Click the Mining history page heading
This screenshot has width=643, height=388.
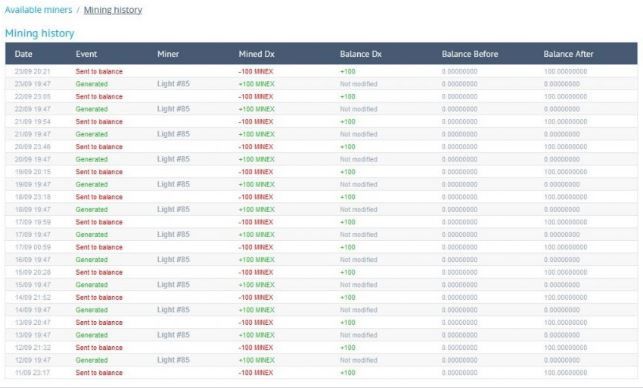click(40, 33)
